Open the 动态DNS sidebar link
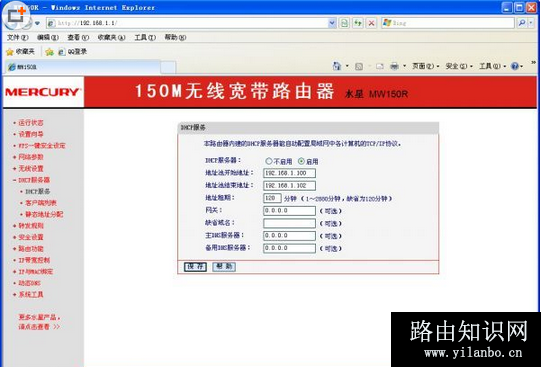 tap(29, 283)
